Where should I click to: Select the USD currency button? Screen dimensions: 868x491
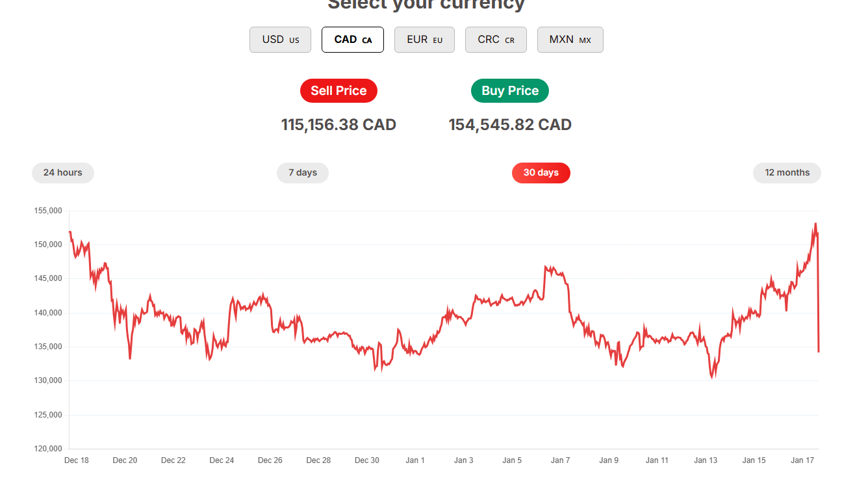click(280, 40)
